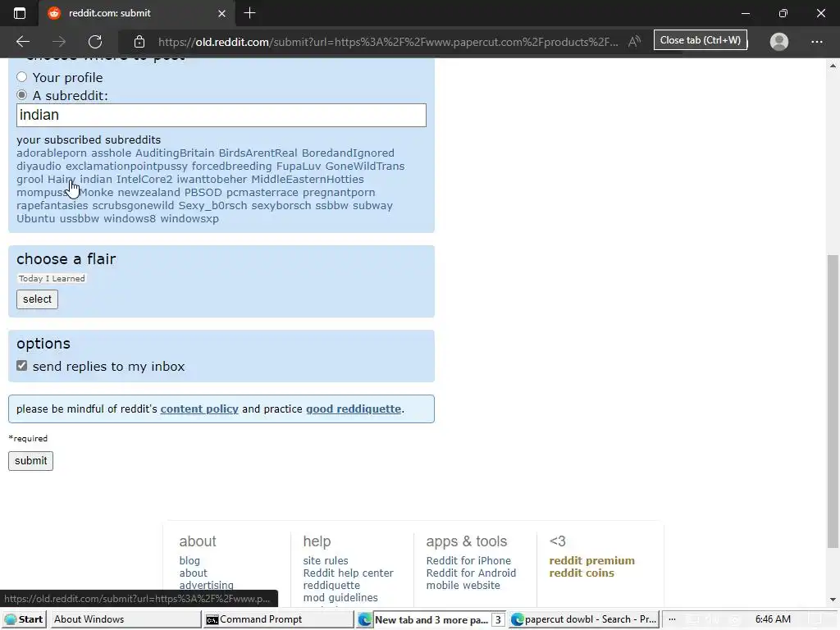The width and height of the screenshot is (840, 630).
Task: Open the reddit premium link
Action: pos(592,560)
